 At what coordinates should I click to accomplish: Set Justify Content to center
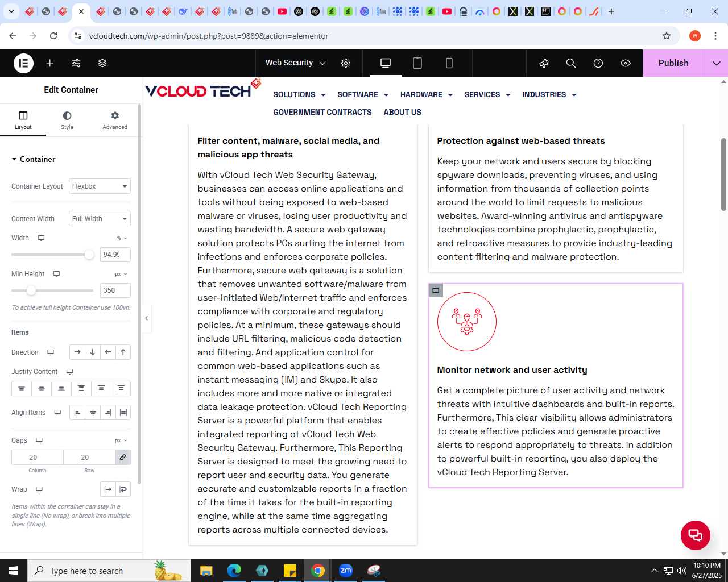(x=42, y=389)
